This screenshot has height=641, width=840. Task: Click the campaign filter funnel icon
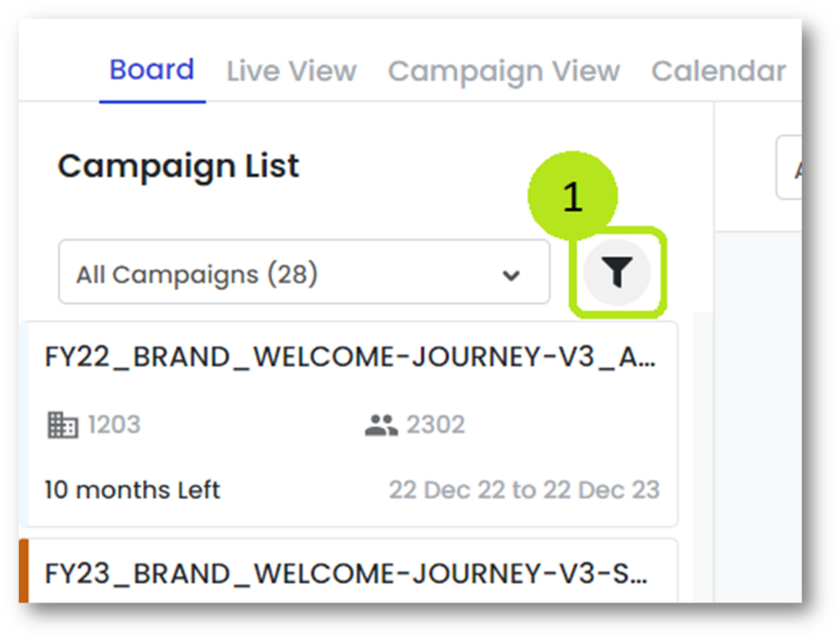tap(618, 273)
